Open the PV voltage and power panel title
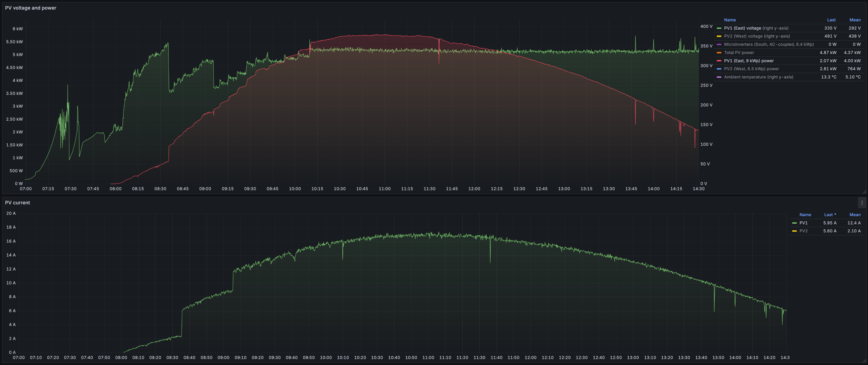Screen dimensions: 868x365 tap(31, 8)
